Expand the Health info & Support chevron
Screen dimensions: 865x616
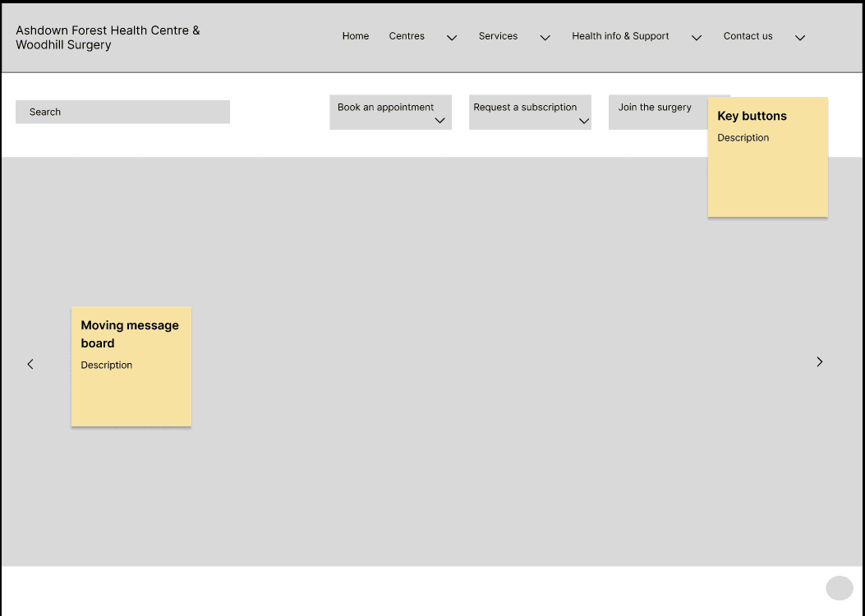click(x=697, y=38)
